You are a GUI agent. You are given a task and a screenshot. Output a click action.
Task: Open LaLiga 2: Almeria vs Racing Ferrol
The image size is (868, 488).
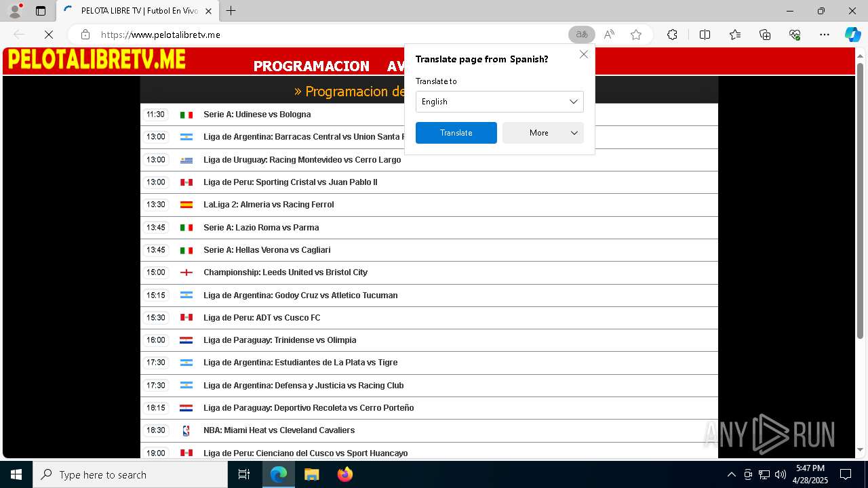269,205
